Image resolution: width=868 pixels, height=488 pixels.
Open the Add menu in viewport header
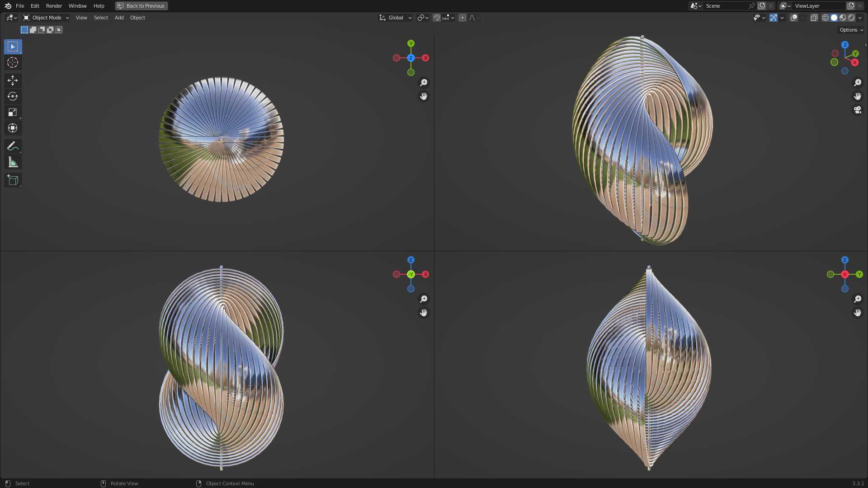click(x=119, y=18)
